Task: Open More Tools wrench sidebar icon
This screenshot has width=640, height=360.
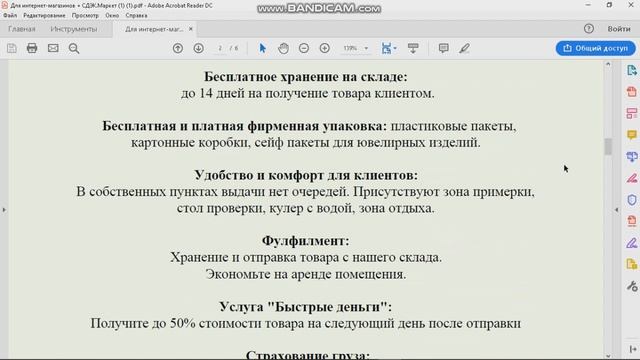Action: pyautogui.click(x=632, y=286)
